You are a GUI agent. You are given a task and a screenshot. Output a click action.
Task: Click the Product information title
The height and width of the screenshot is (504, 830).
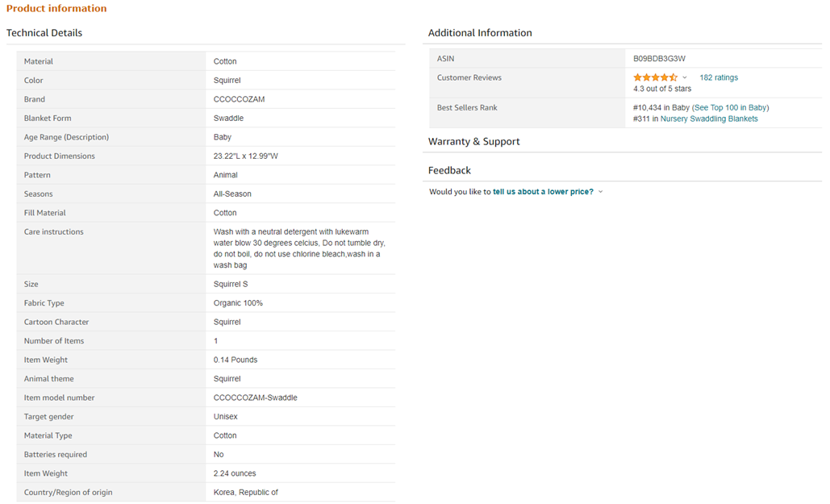(x=56, y=8)
